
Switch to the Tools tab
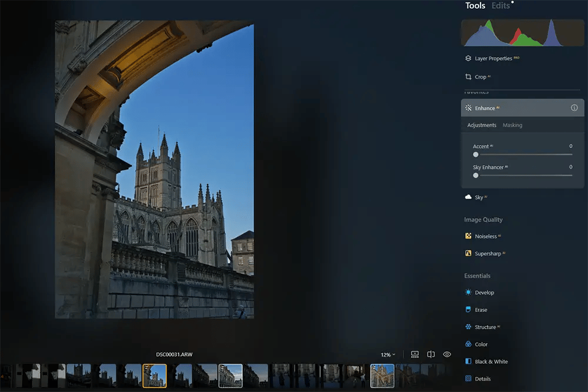(475, 6)
